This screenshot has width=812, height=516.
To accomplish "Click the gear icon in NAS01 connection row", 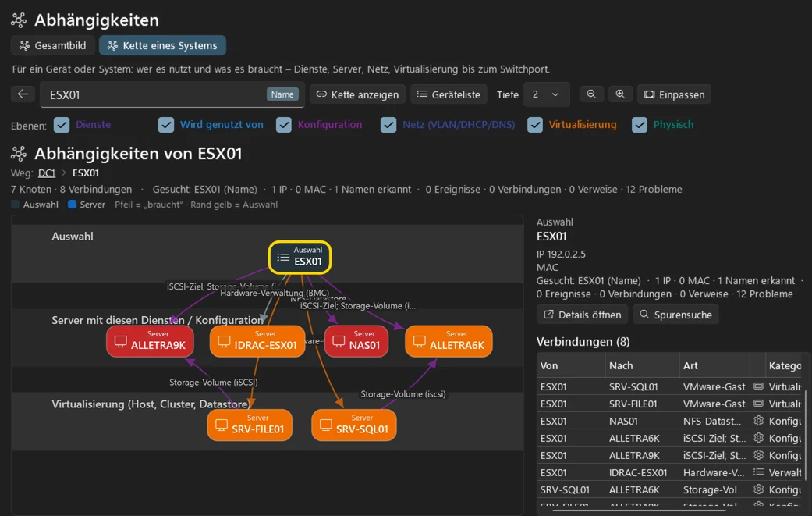I will 759,421.
